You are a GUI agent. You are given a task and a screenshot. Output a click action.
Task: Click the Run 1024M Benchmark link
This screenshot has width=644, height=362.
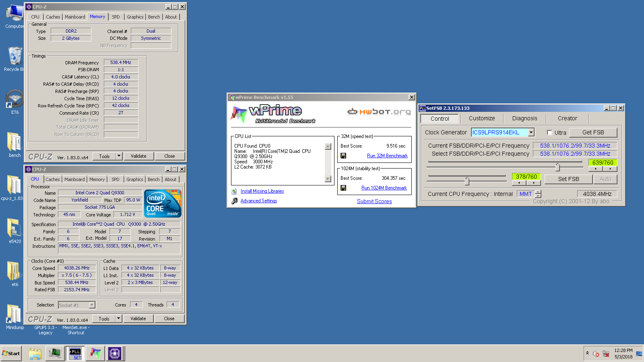point(384,188)
